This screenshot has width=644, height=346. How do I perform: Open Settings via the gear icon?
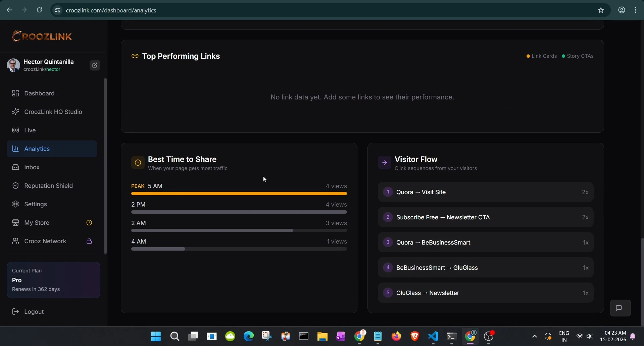click(x=15, y=204)
